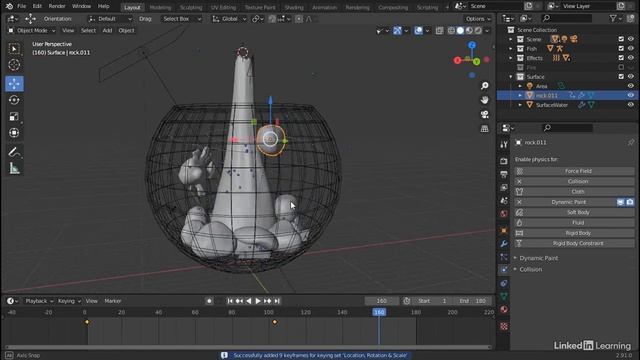The height and width of the screenshot is (360, 640).
Task: Enable Rigid Body Constraint physics
Action: (x=574, y=243)
